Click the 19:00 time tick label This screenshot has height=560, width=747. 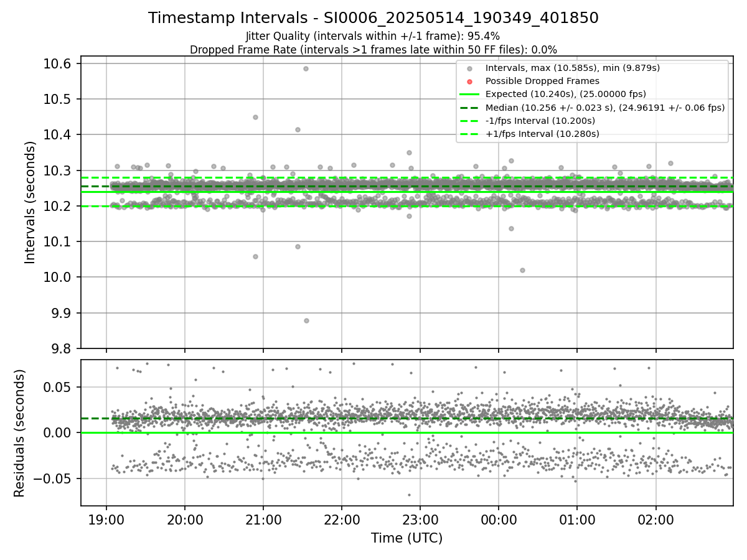(106, 520)
